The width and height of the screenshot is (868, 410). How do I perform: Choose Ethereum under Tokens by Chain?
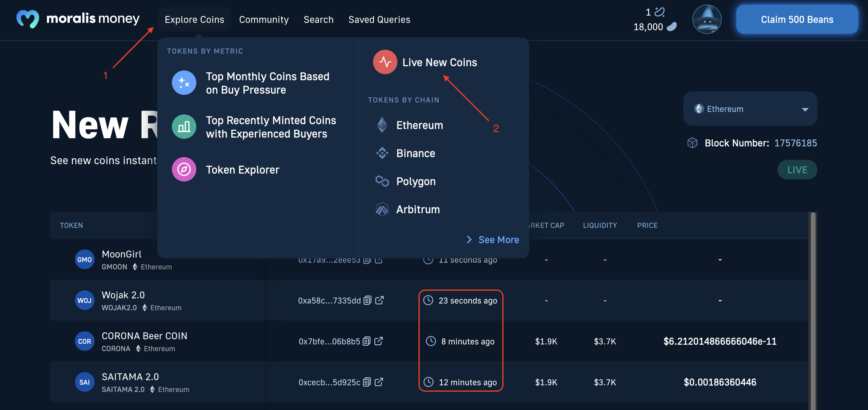coord(419,125)
